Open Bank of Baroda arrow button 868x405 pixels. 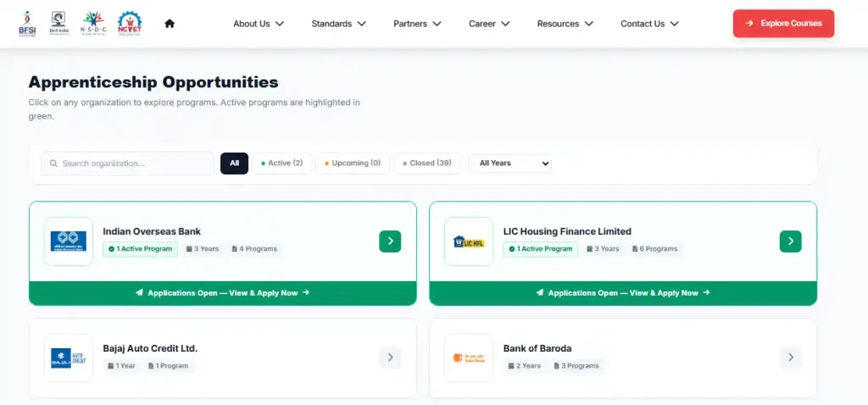(x=791, y=358)
